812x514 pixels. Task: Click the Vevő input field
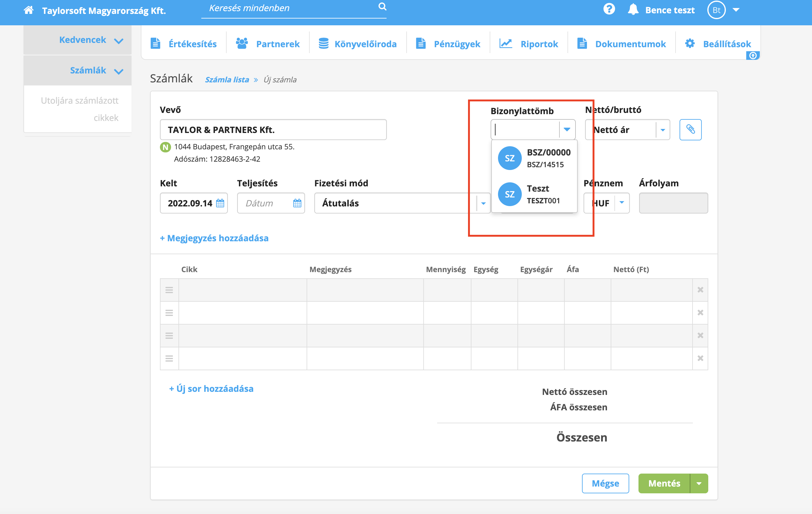pos(273,130)
